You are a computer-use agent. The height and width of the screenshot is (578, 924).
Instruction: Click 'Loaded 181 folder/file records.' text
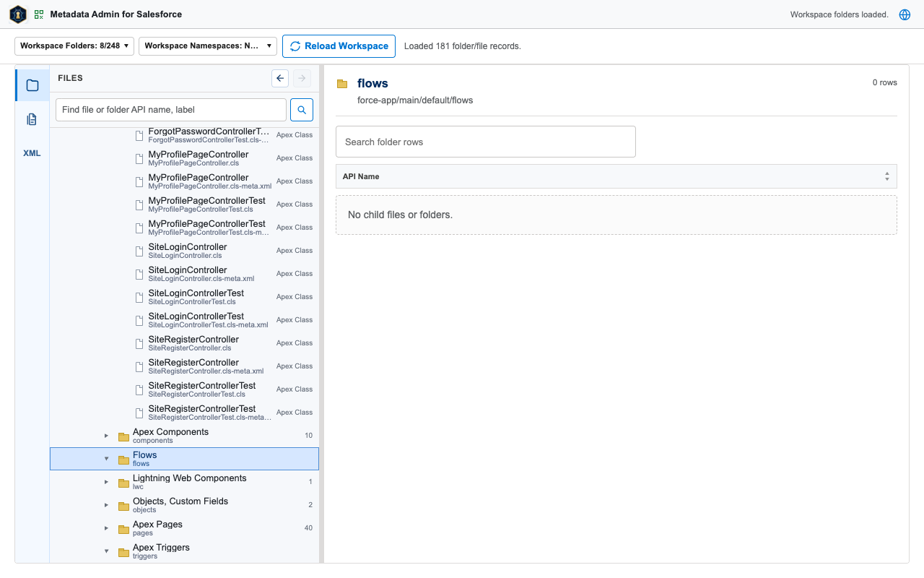pyautogui.click(x=463, y=46)
